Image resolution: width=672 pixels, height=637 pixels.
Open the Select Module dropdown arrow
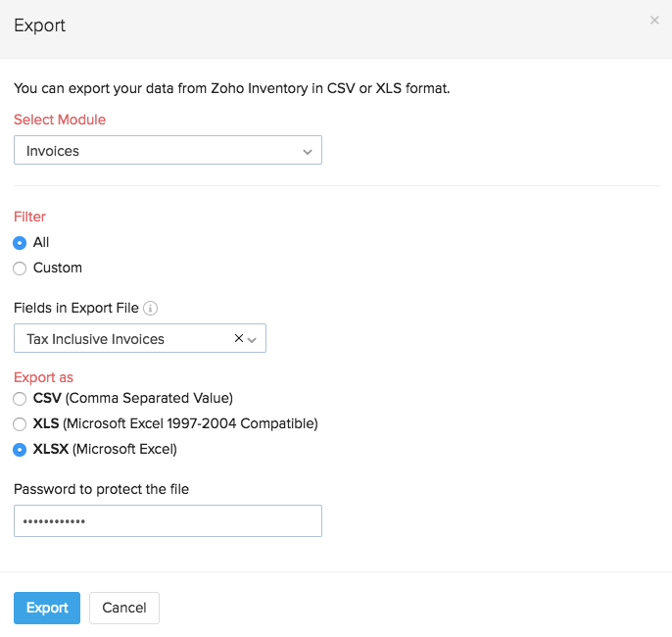308,152
